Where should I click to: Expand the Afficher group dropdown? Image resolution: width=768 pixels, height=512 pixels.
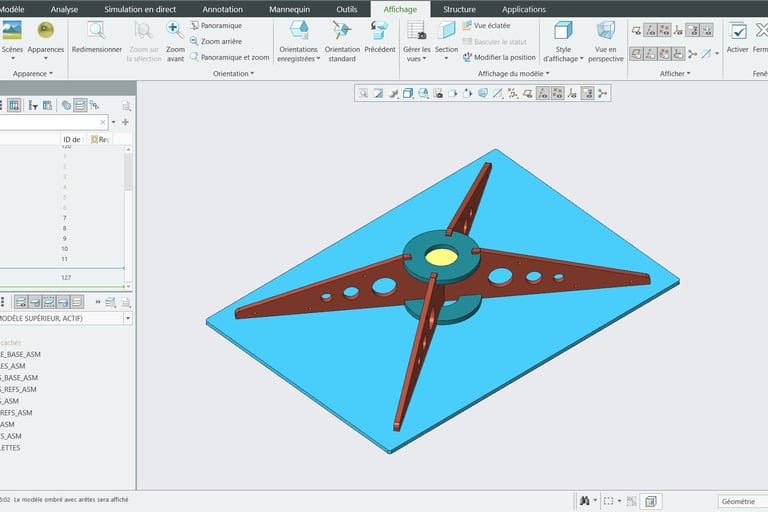675,73
